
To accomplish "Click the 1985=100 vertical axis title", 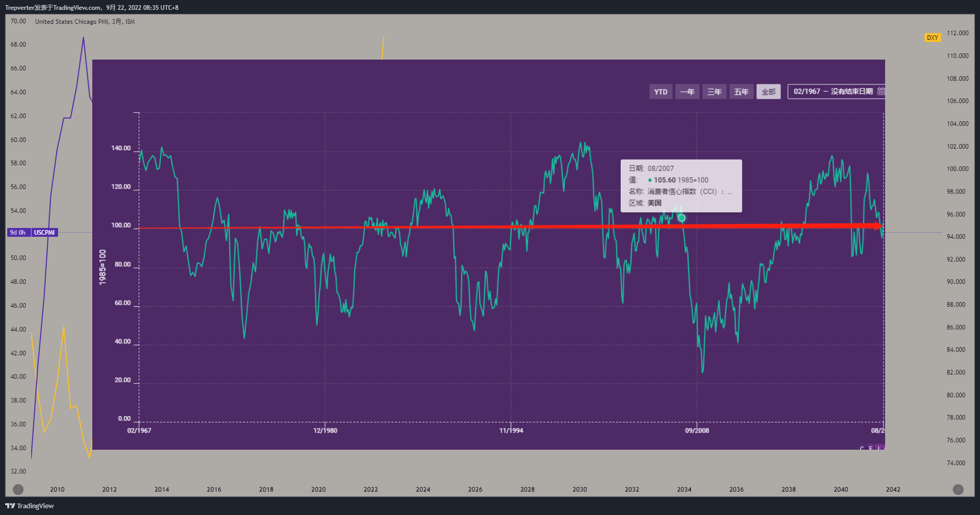I will point(103,267).
